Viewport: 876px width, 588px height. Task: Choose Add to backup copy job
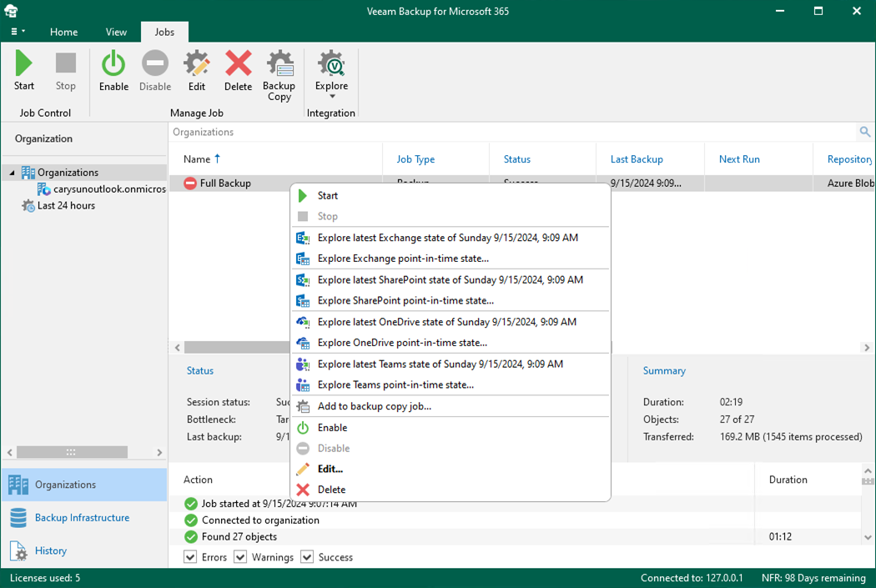coord(451,406)
